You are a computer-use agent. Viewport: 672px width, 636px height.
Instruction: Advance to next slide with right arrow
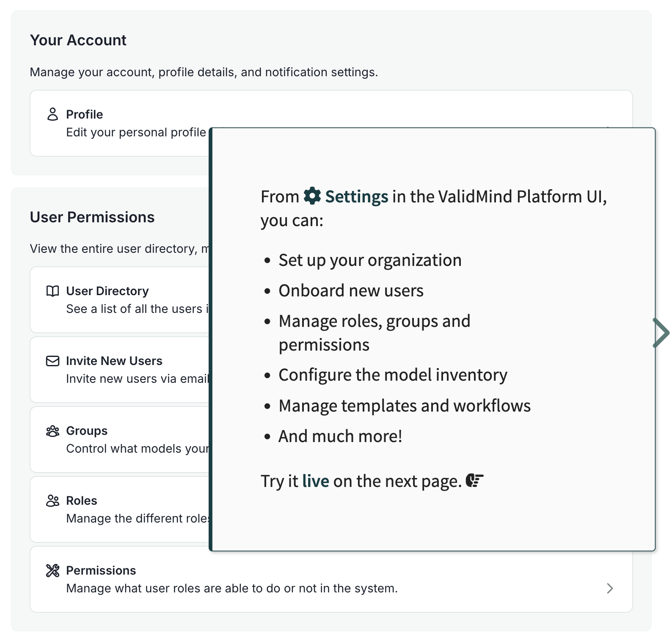tap(661, 333)
